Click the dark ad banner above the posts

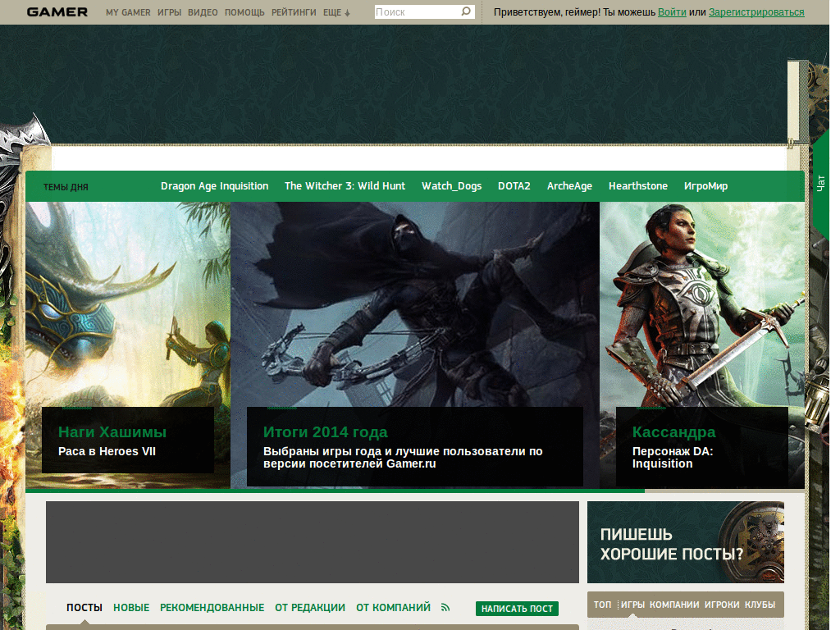(313, 542)
